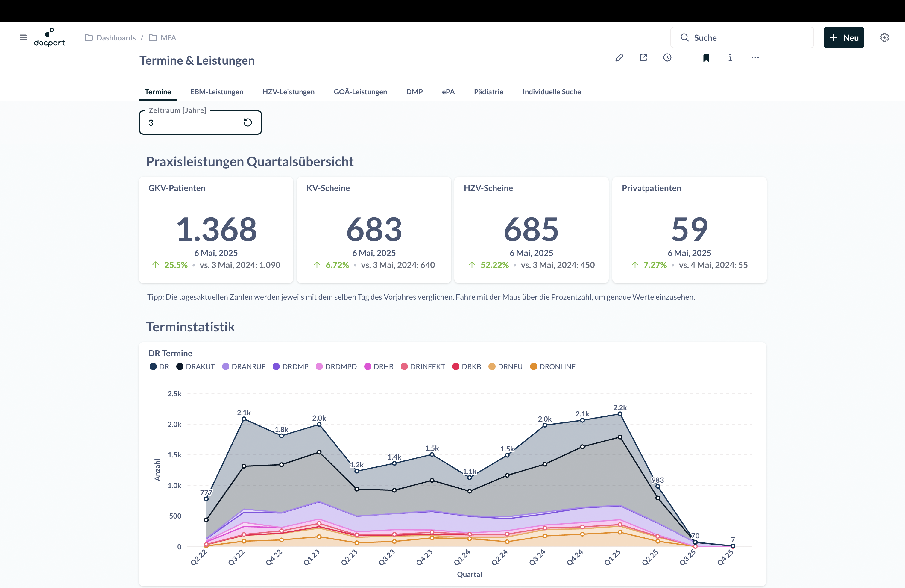
Task: Switch to the EBM-Leistungen tab
Action: pyautogui.click(x=216, y=92)
